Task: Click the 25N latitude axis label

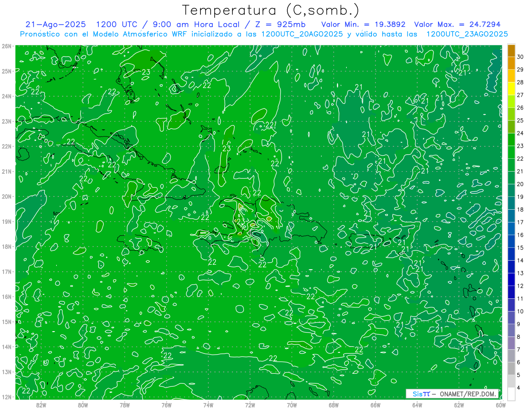Action: pos(7,71)
